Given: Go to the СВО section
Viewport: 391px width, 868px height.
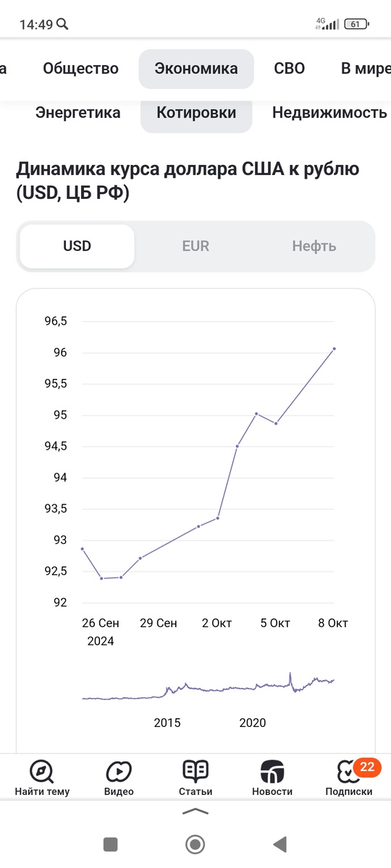Looking at the screenshot, I should pyautogui.click(x=290, y=69).
